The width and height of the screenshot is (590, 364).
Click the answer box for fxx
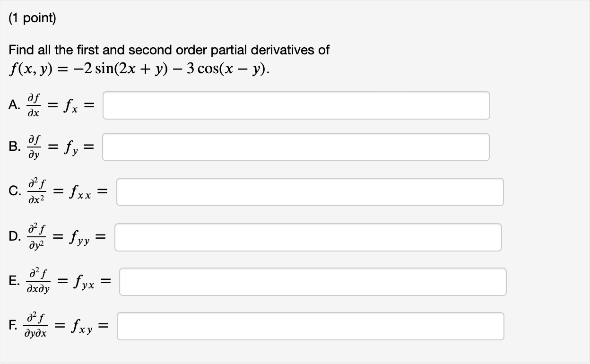pos(310,191)
